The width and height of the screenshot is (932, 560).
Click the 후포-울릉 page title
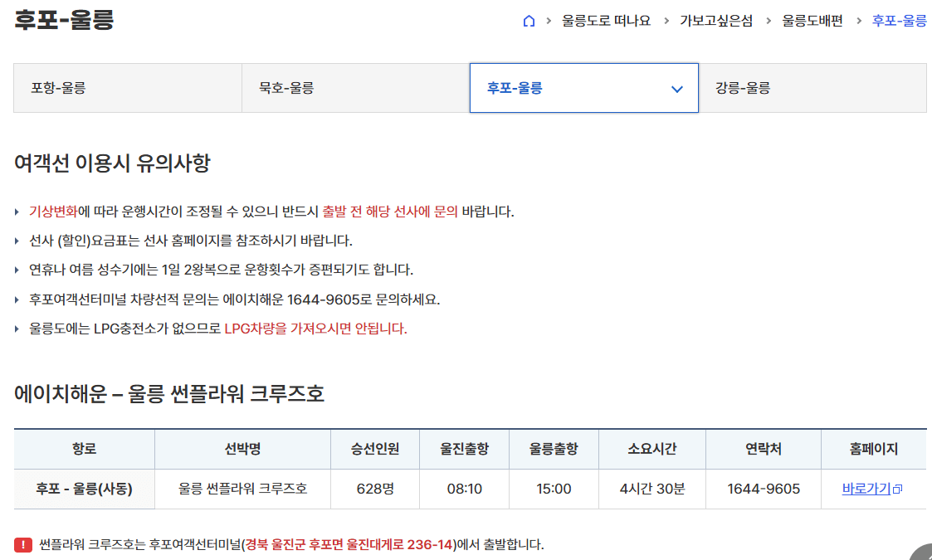pos(64,20)
